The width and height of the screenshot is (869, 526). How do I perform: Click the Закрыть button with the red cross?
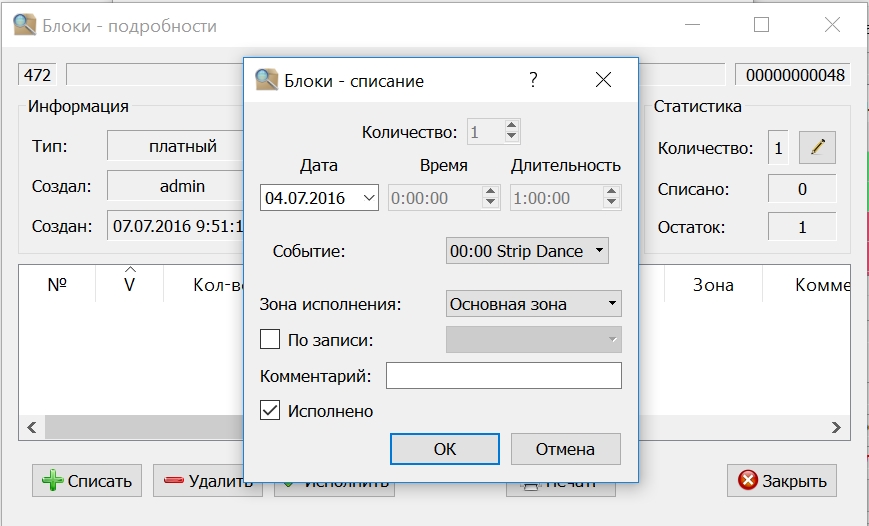pos(782,481)
